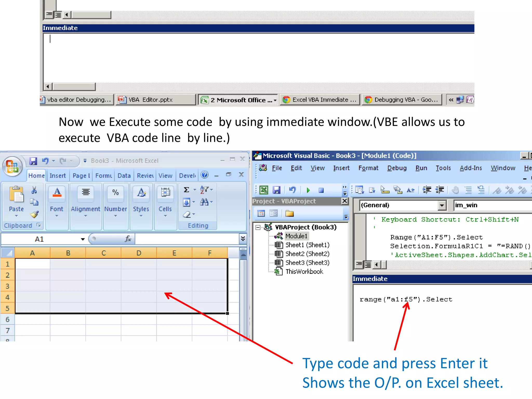Click the 2 Microsoft Office taskbar group
The image size is (532, 399).
(238, 100)
